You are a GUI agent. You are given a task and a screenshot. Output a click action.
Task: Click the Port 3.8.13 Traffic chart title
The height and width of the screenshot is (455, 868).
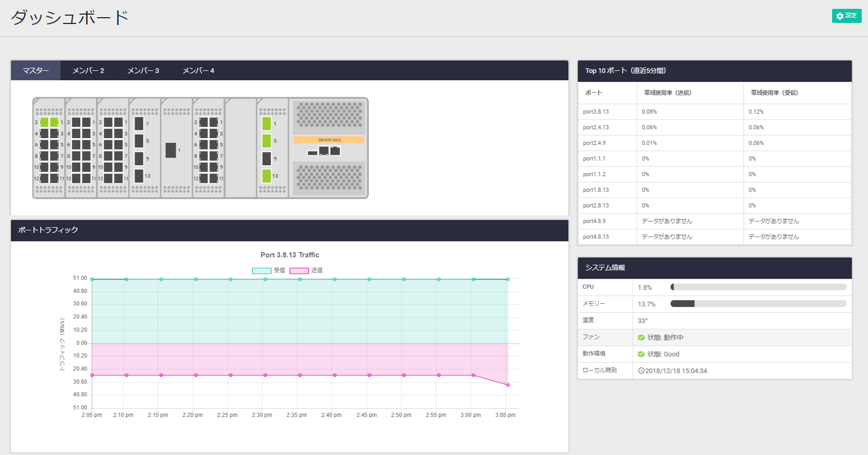pos(290,255)
